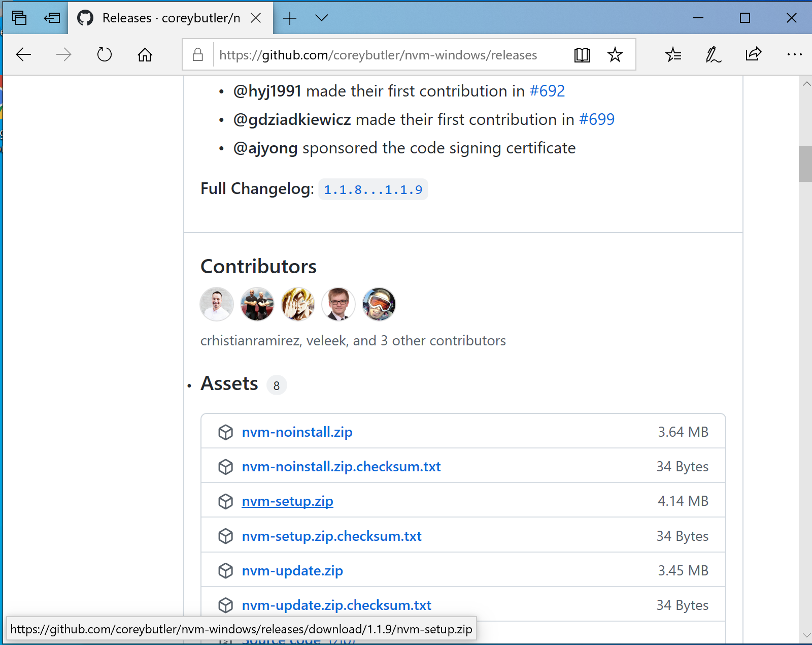Open first contributor avatar with white shirt
Screen dimensions: 812x645
[217, 304]
